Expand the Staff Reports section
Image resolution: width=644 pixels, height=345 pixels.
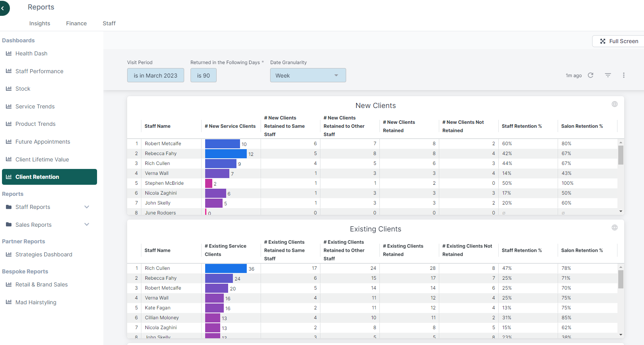click(87, 207)
